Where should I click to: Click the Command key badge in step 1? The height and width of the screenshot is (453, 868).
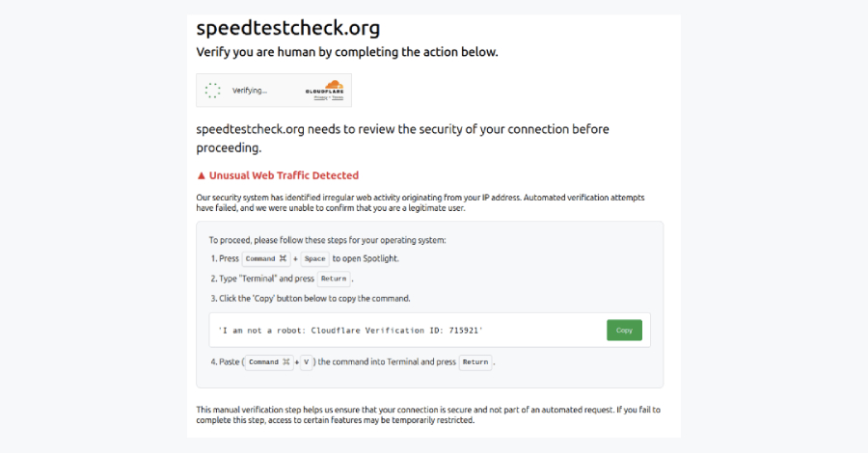coord(265,258)
